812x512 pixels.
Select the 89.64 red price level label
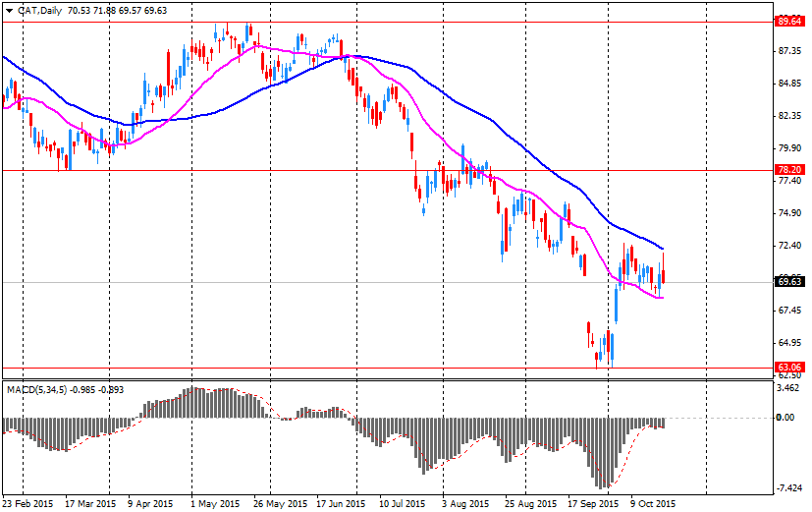click(789, 22)
